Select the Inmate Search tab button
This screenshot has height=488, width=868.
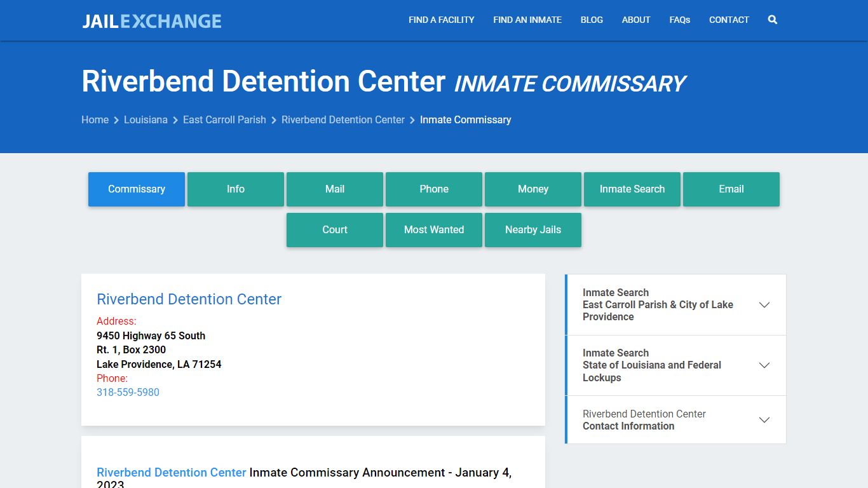(632, 189)
